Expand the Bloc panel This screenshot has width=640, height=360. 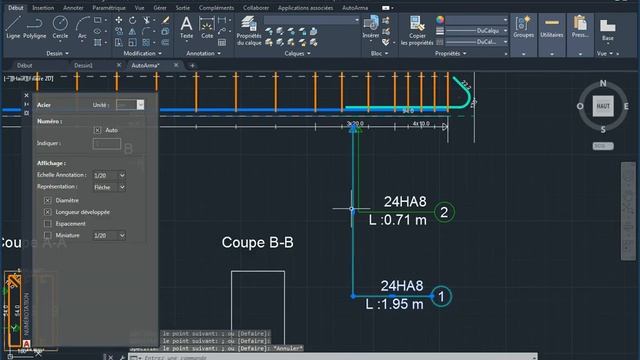[x=380, y=53]
